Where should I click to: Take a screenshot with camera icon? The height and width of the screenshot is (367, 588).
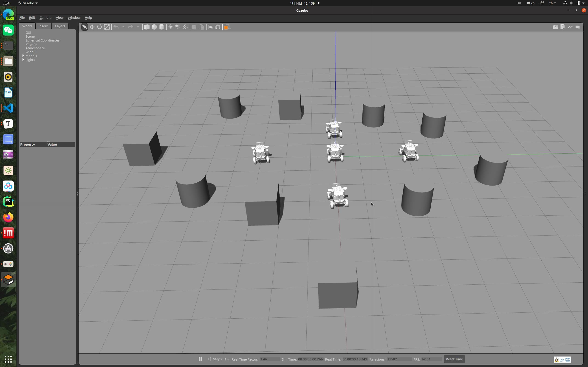pos(555,27)
